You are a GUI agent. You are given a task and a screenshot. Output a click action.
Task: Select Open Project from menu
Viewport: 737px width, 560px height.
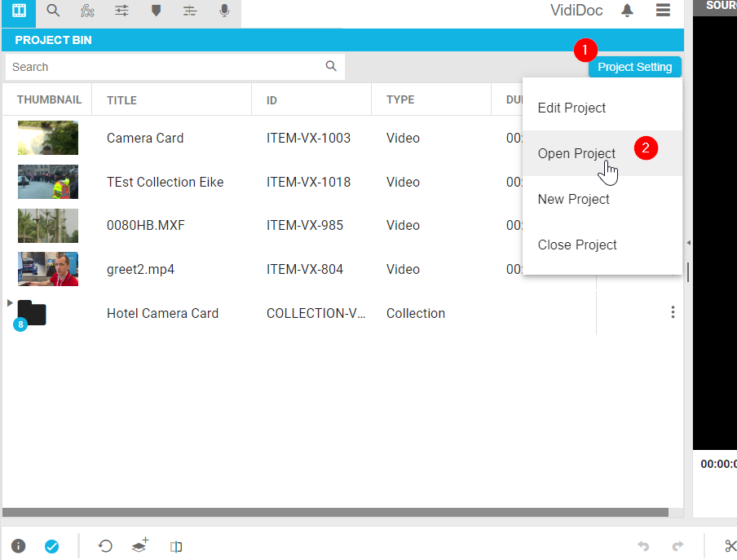[x=576, y=153]
